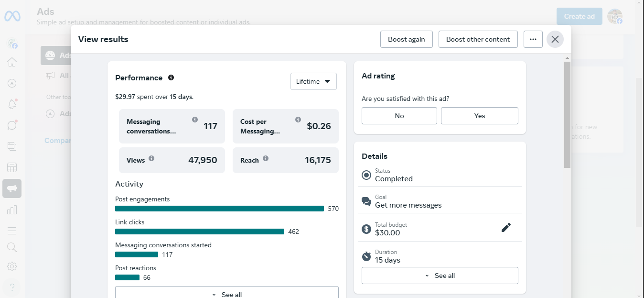This screenshot has height=298, width=644.
Task: Click the Post engagements activity bar
Action: click(219, 209)
